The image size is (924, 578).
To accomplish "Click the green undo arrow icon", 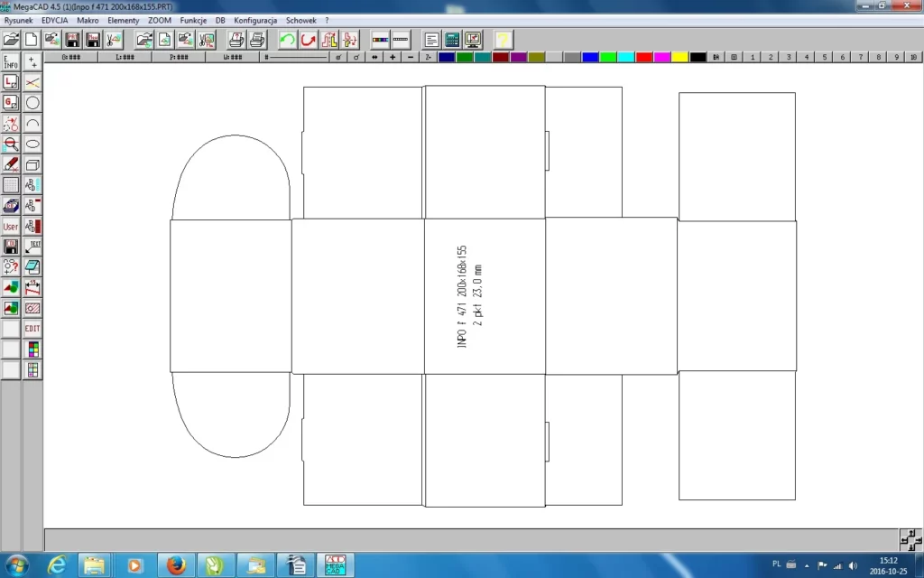I will [x=287, y=40].
